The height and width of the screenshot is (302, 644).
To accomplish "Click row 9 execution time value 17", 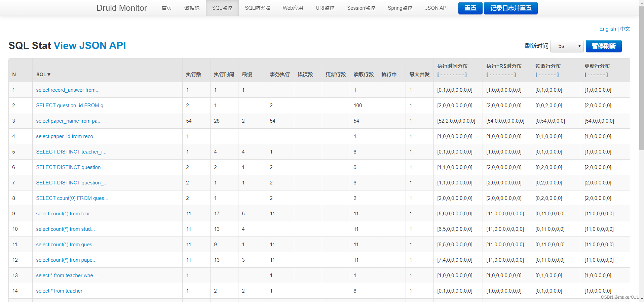I will [x=217, y=214].
